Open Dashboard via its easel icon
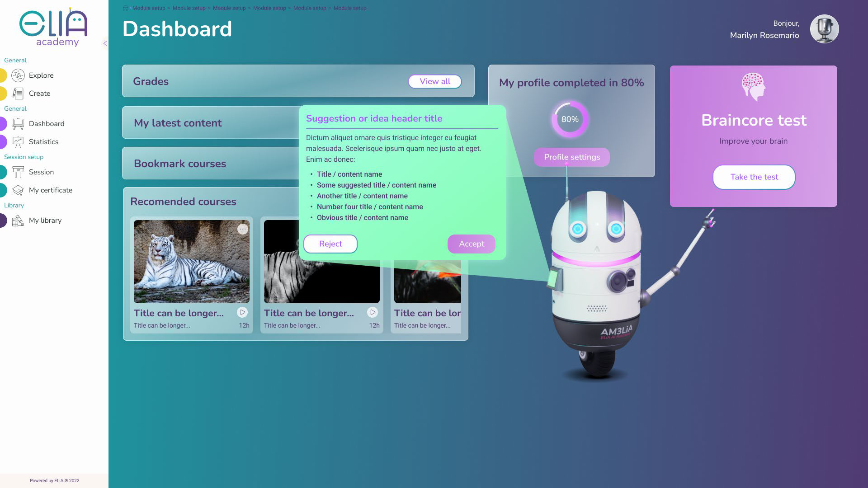This screenshot has height=488, width=868. coord(18,124)
